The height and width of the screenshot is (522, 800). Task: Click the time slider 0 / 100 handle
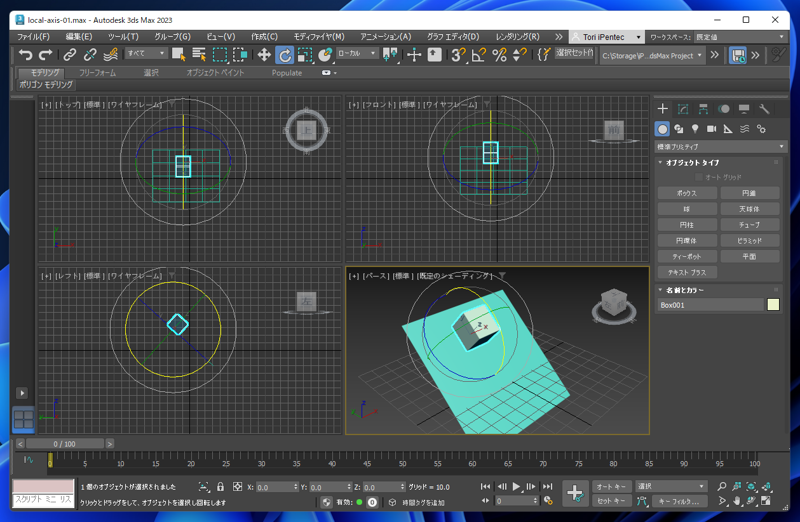pos(65,443)
